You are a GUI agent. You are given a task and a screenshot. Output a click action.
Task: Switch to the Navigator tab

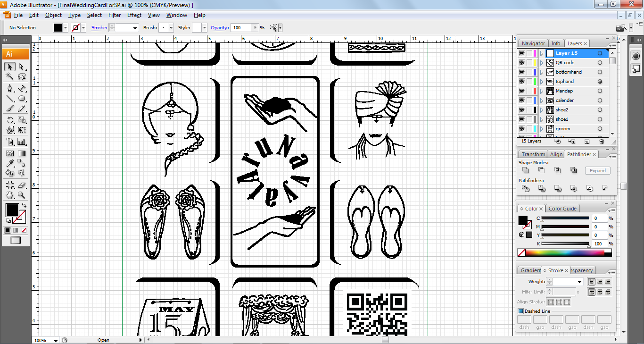pos(533,43)
